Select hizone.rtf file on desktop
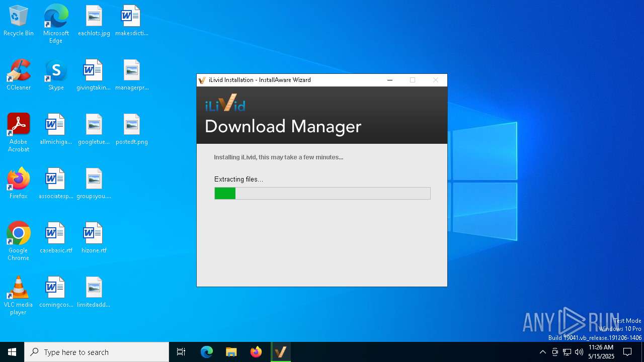 click(94, 238)
